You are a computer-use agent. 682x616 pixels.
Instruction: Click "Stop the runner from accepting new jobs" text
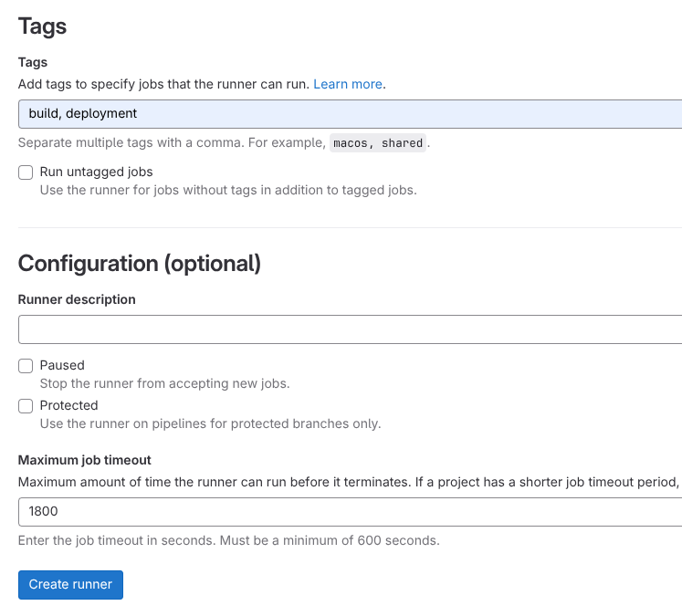164,383
